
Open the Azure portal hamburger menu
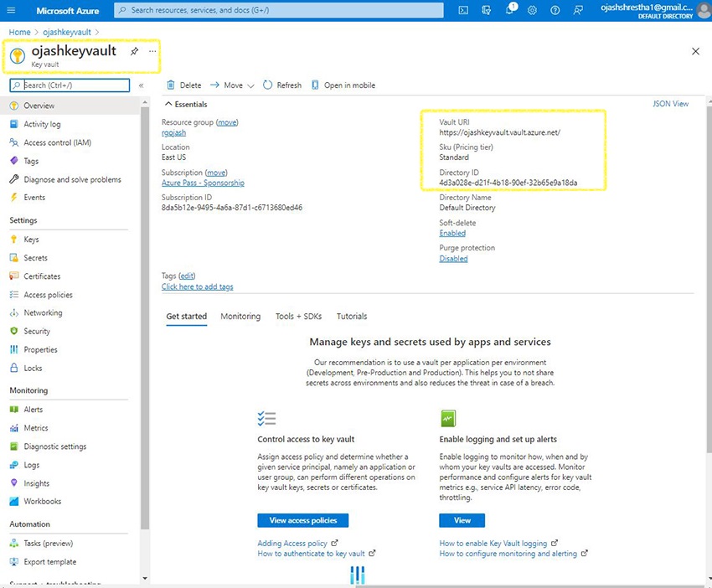pos(11,10)
